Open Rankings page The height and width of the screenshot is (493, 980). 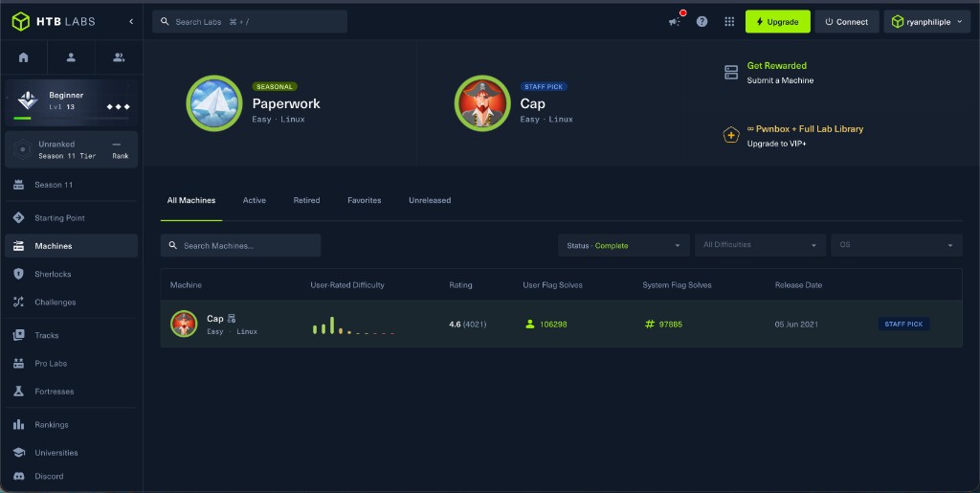pos(71,425)
